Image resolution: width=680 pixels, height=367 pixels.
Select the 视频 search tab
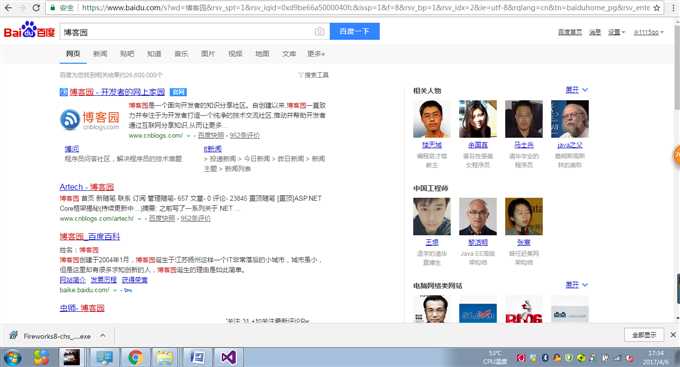[235, 54]
